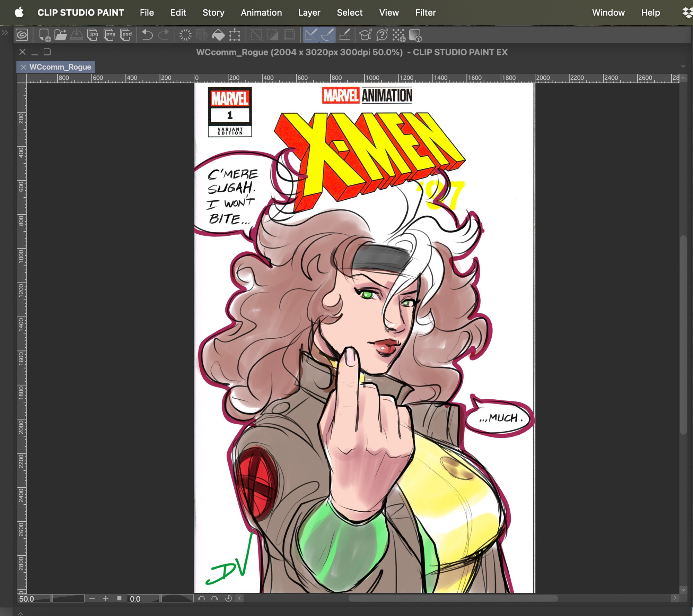The width and height of the screenshot is (693, 616).
Task: Open the Clip Studio launcher icon
Action: coord(22,35)
